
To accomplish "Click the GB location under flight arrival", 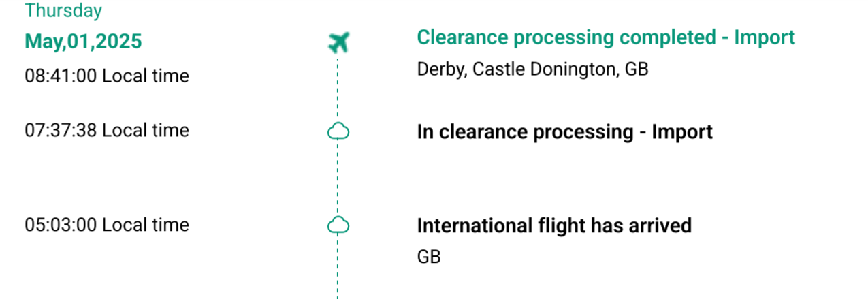I will tap(429, 257).
